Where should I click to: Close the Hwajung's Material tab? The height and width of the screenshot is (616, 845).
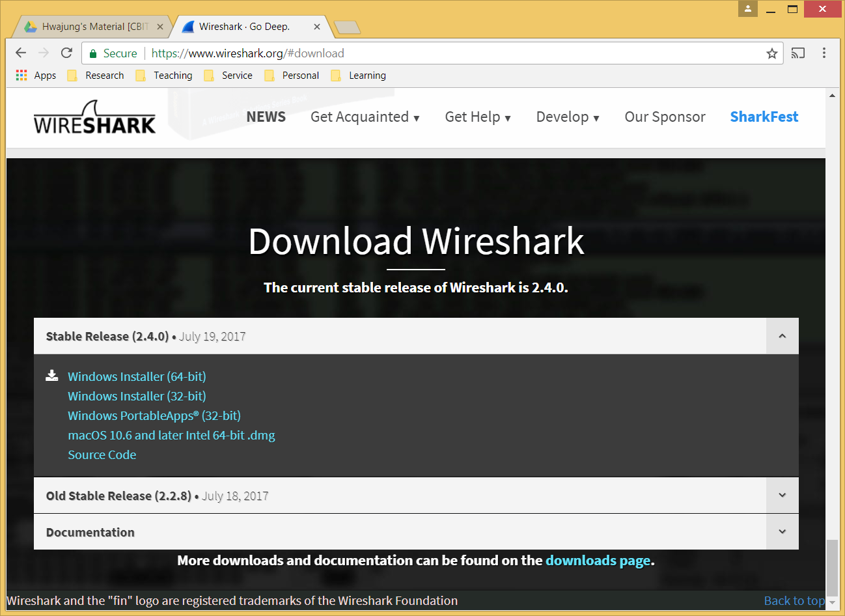160,27
